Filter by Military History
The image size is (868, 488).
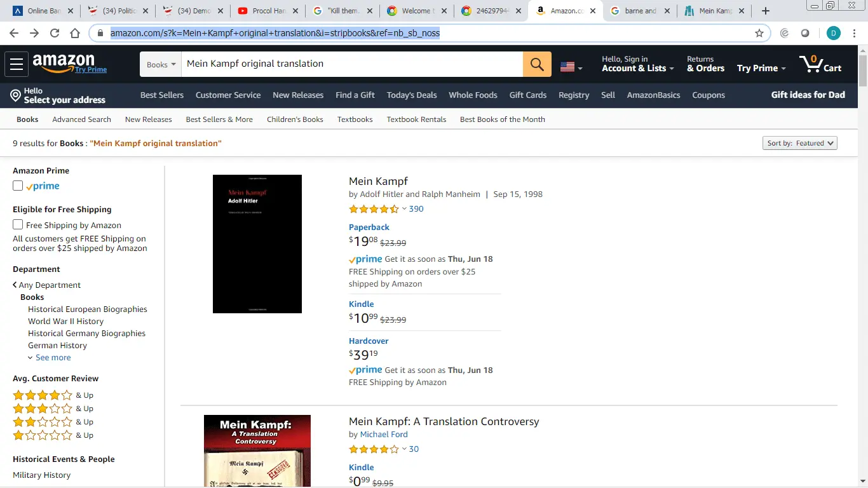click(x=42, y=475)
